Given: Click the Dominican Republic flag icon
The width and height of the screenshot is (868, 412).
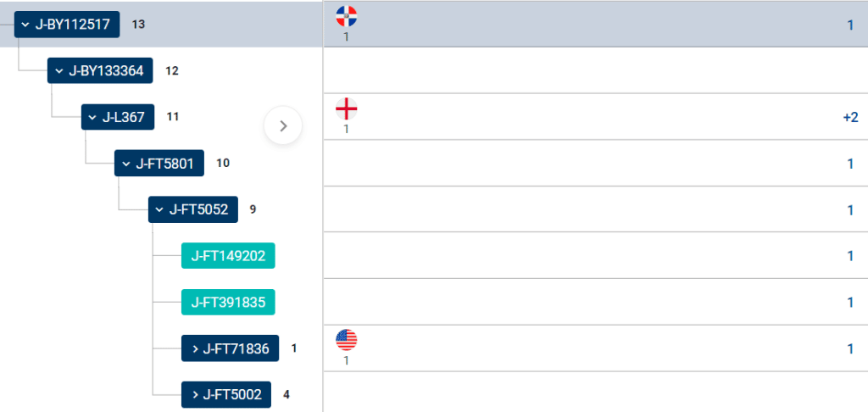Looking at the screenshot, I should [346, 16].
